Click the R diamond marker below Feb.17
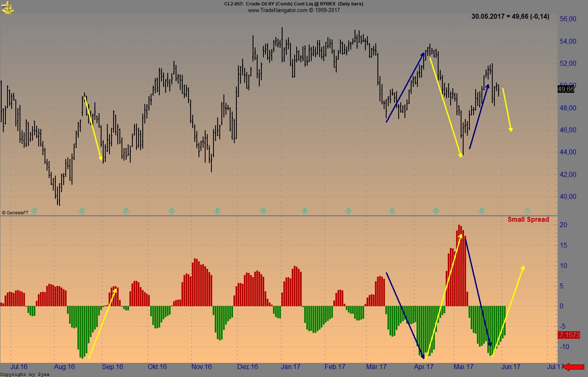 pos(348,211)
